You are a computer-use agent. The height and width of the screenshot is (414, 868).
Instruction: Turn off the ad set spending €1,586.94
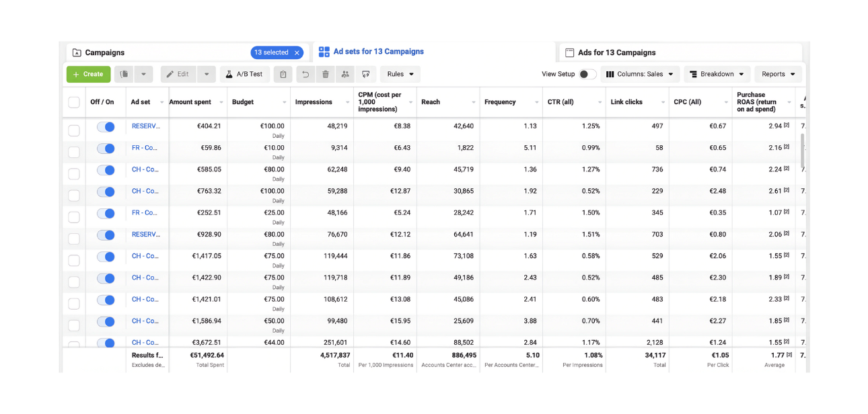click(106, 321)
